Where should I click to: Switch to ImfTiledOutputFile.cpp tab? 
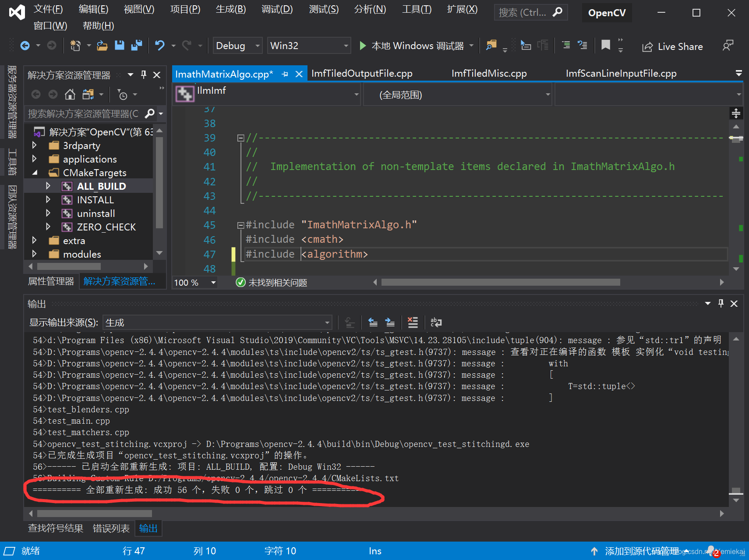point(362,73)
